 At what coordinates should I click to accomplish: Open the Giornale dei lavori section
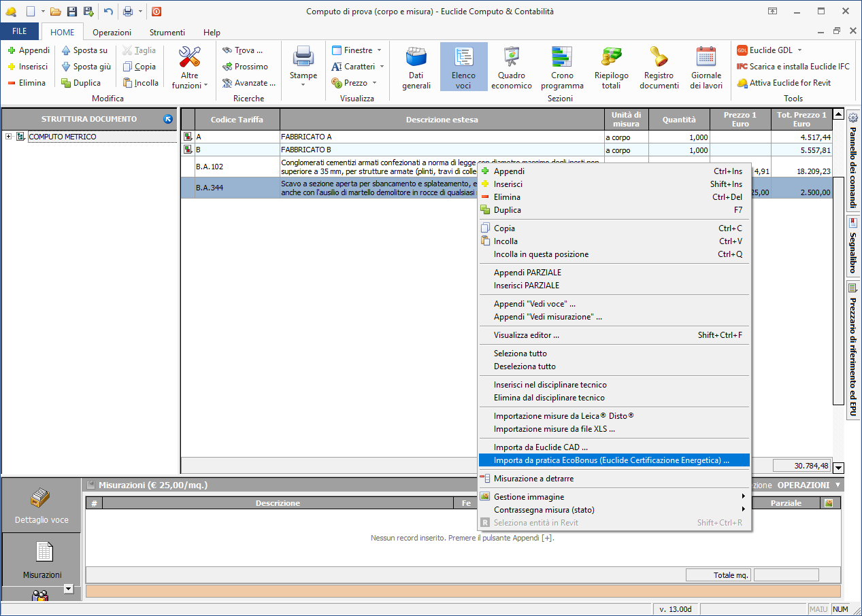click(x=706, y=67)
